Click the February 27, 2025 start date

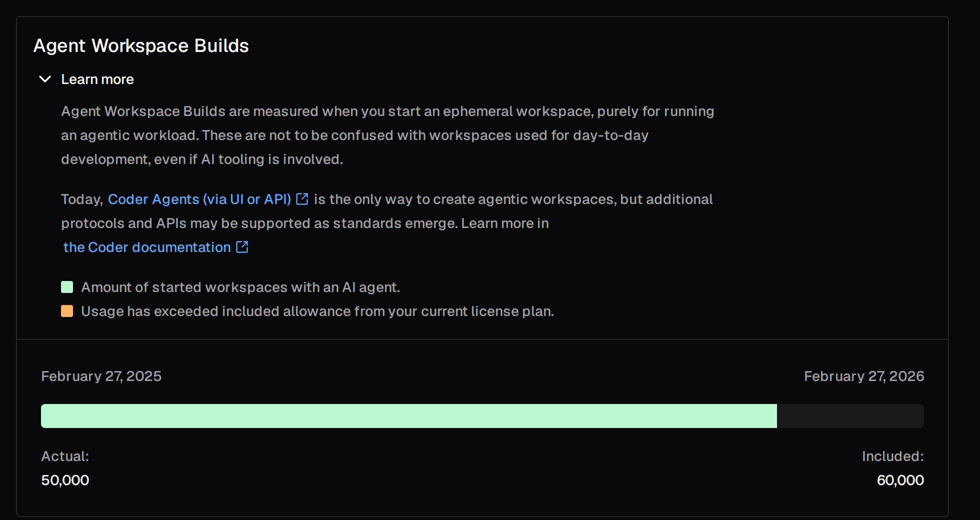pyautogui.click(x=101, y=376)
